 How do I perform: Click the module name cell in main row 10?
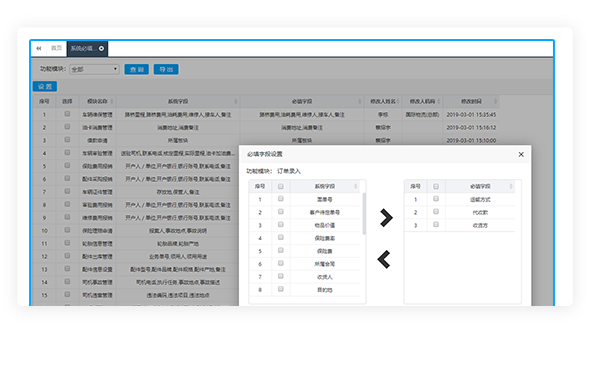pyautogui.click(x=97, y=231)
